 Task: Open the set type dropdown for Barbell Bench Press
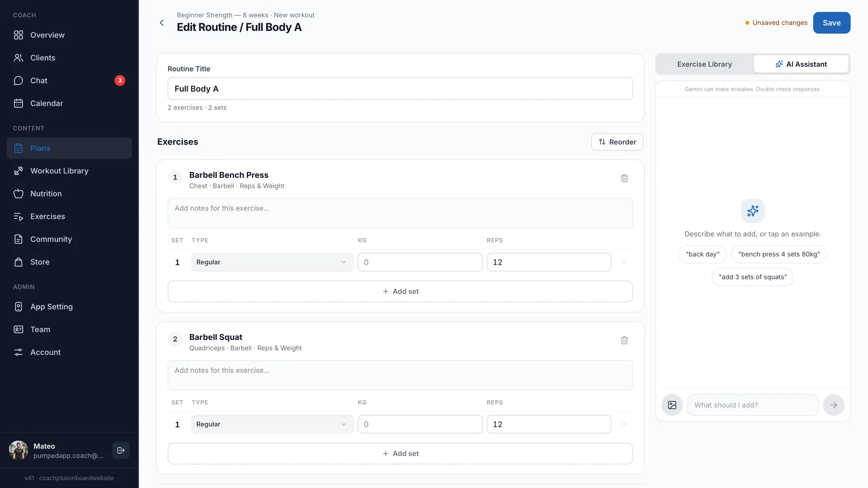coord(272,262)
